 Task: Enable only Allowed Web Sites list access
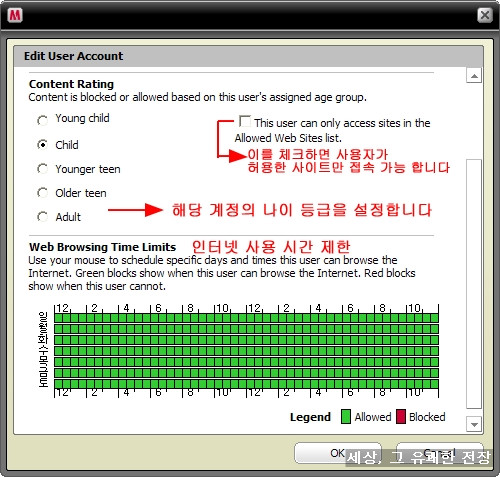pos(245,121)
